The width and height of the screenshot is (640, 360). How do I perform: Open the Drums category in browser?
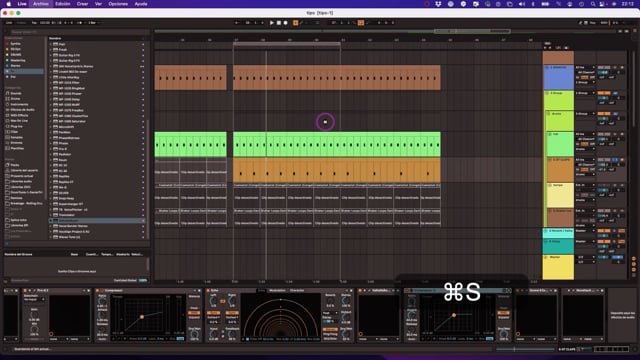coord(16,99)
